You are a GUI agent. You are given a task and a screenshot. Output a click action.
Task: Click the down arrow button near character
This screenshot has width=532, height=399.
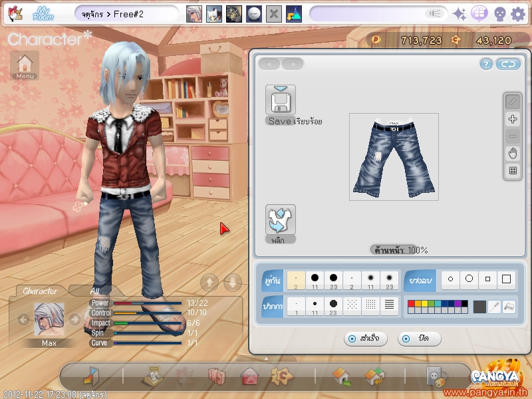[x=232, y=282]
